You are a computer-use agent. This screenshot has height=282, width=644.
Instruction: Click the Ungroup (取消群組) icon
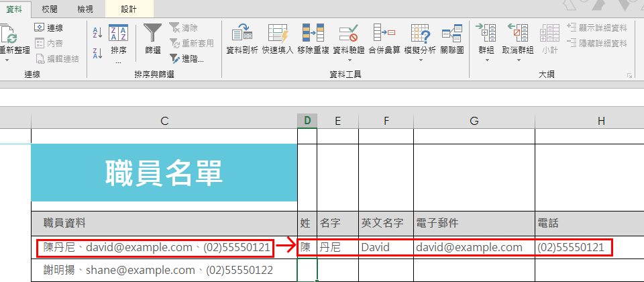[x=518, y=33]
